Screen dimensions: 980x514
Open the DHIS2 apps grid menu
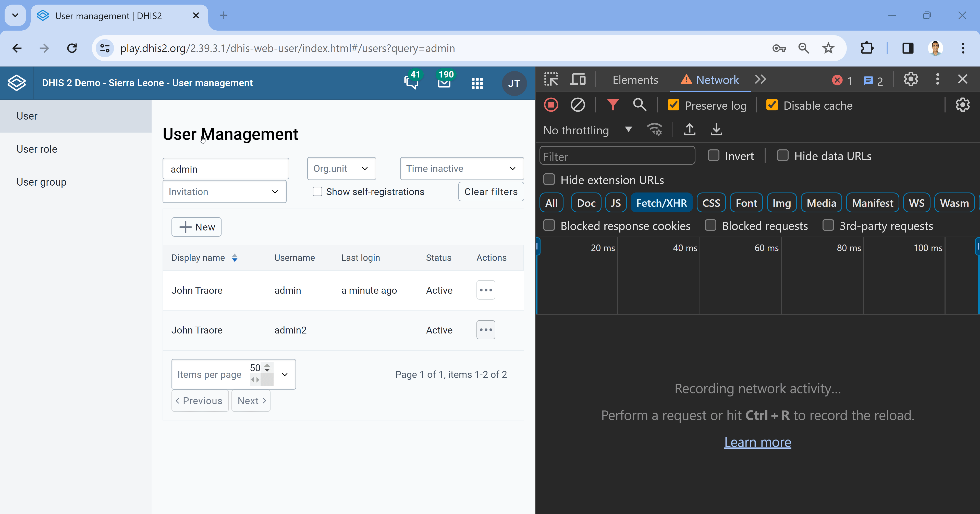pos(477,83)
